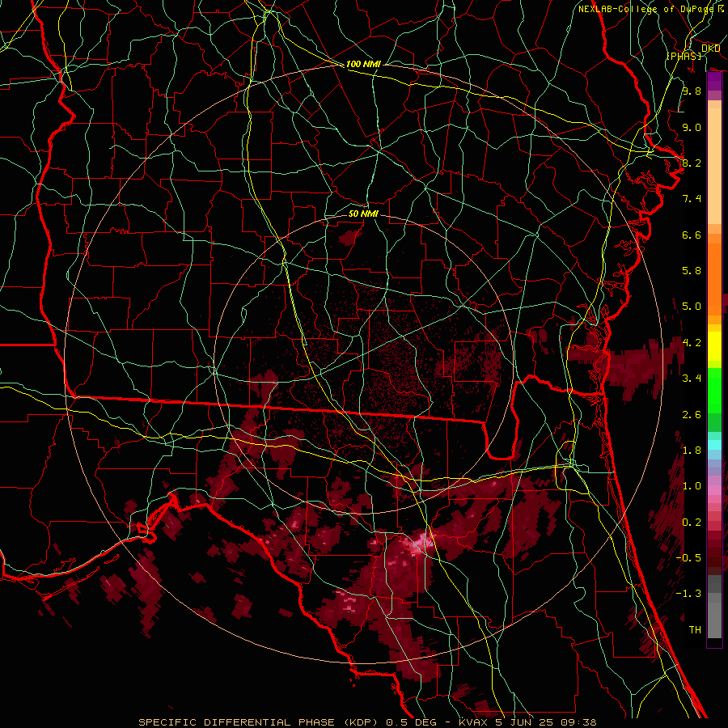Viewport: 728px width, 728px height.
Task: Click the DKD product label above the scale
Action: (710, 49)
